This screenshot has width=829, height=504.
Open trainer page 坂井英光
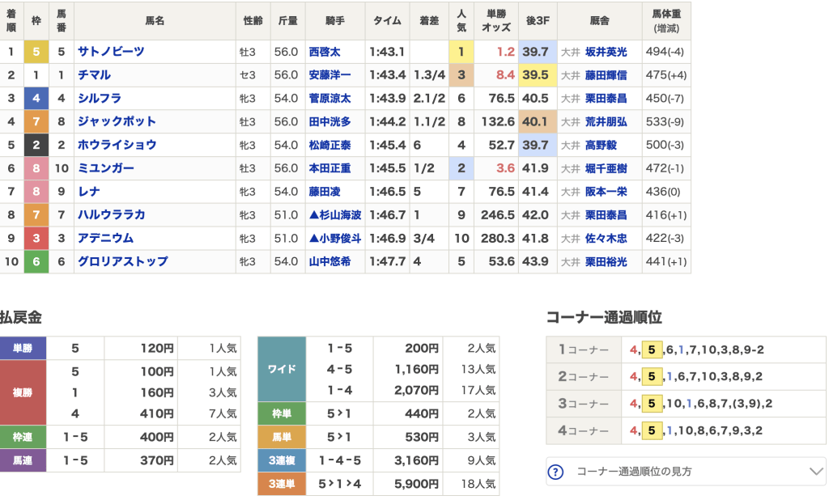point(606,52)
